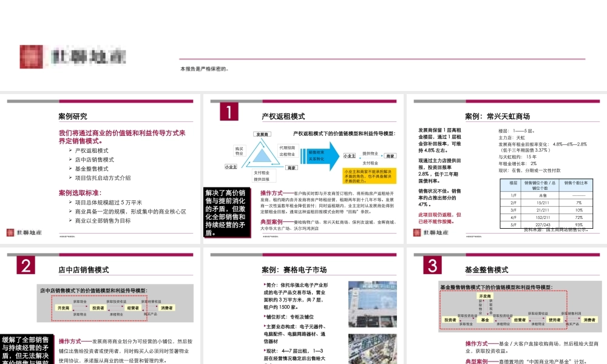
Task: Select the 产权返租模式 slide title
Action: (x=283, y=116)
